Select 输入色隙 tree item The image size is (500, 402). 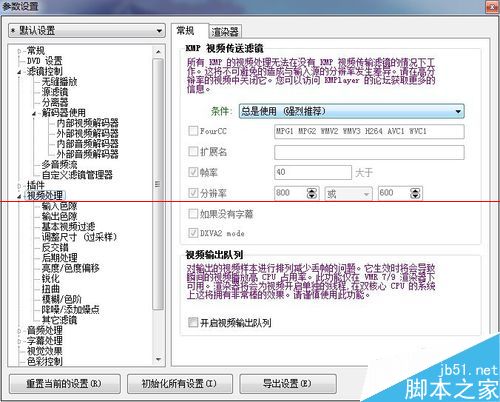click(x=59, y=206)
